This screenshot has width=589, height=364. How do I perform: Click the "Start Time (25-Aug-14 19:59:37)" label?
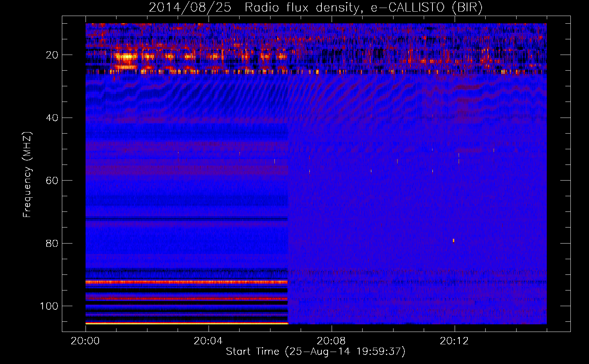tap(316, 352)
